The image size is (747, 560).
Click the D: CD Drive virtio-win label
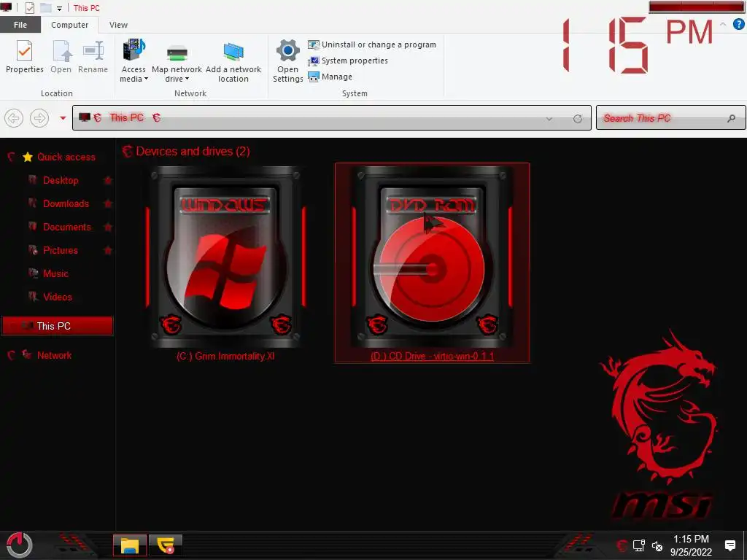point(432,356)
